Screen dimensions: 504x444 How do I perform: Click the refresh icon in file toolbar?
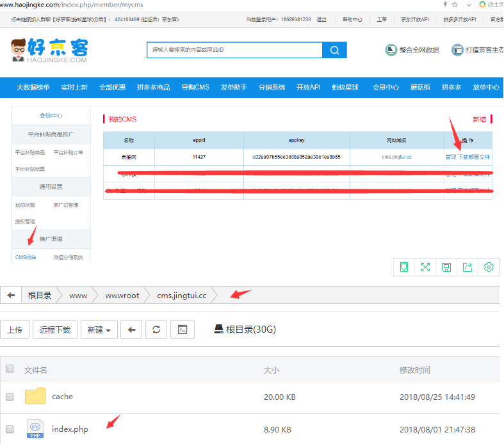(156, 329)
